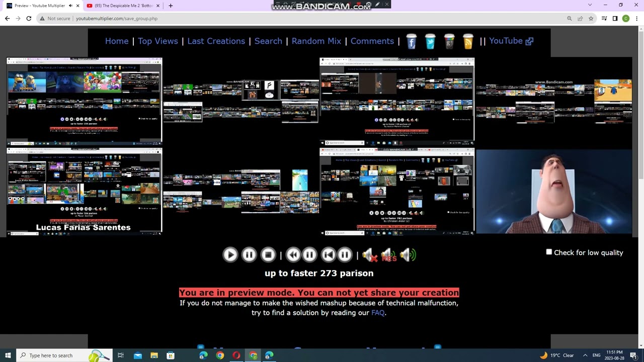Open the Home link
644x362 pixels.
(x=117, y=41)
